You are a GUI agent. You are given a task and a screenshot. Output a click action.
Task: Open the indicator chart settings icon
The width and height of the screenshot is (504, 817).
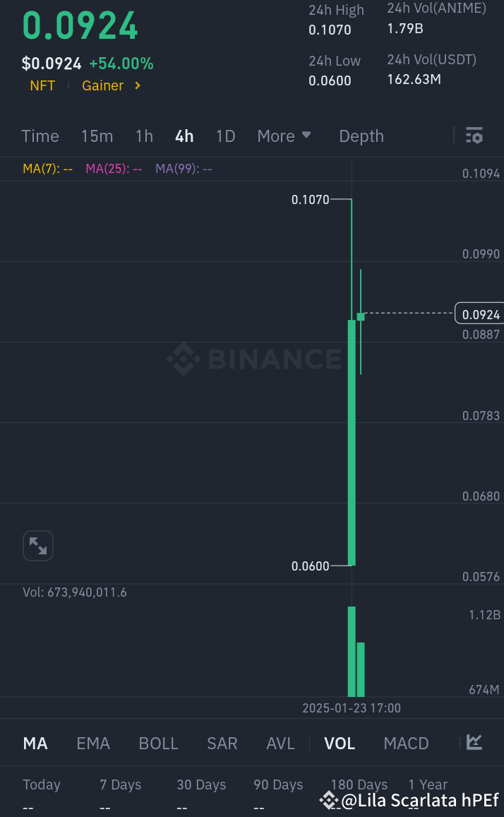pos(474,742)
